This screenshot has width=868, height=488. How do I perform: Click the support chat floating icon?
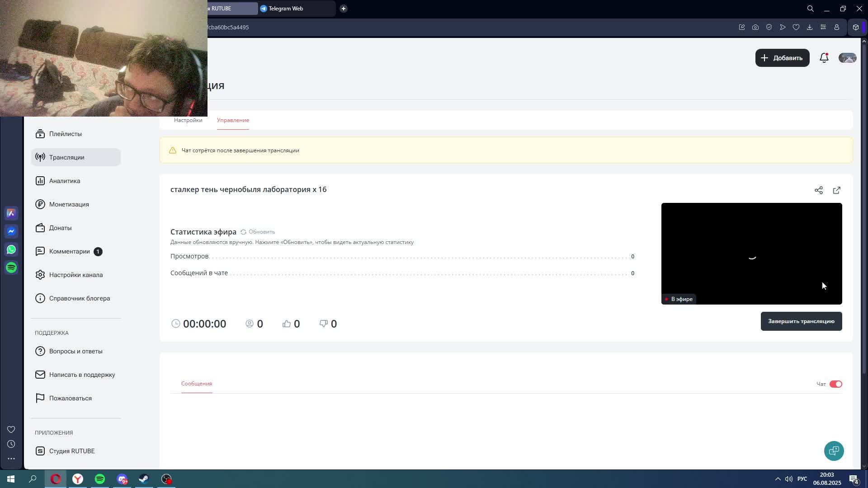[x=834, y=450]
